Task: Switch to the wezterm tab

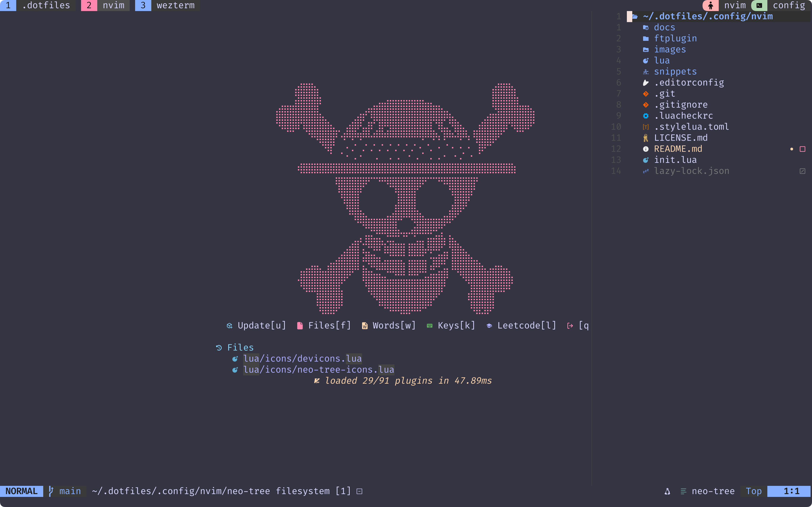Action: click(175, 5)
